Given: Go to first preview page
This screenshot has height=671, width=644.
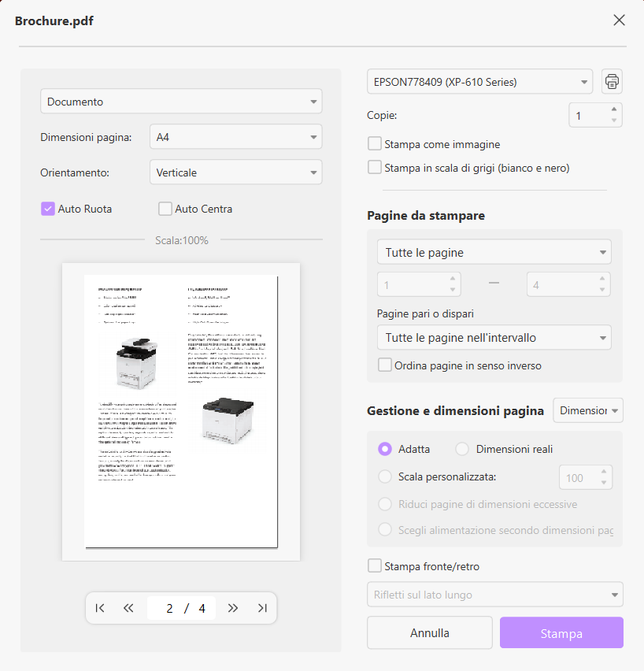Looking at the screenshot, I should (x=100, y=608).
